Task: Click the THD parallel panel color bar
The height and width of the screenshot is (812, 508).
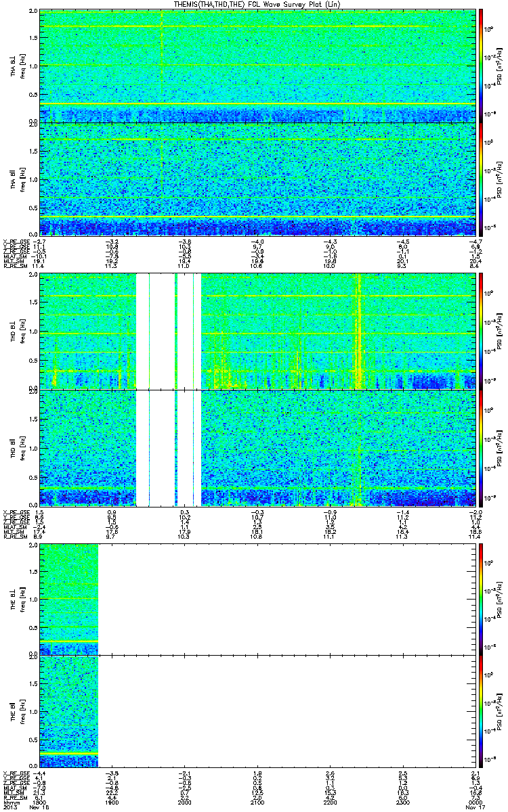Action: tap(482, 447)
